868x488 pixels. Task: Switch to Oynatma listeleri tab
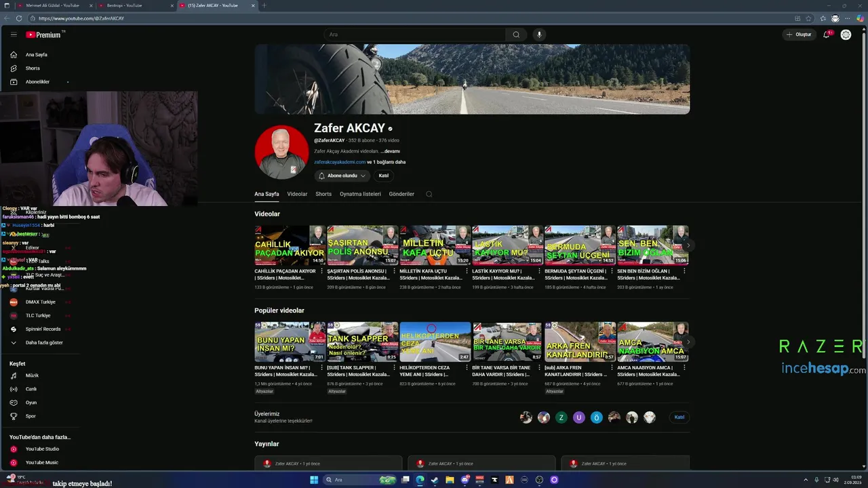pos(360,194)
